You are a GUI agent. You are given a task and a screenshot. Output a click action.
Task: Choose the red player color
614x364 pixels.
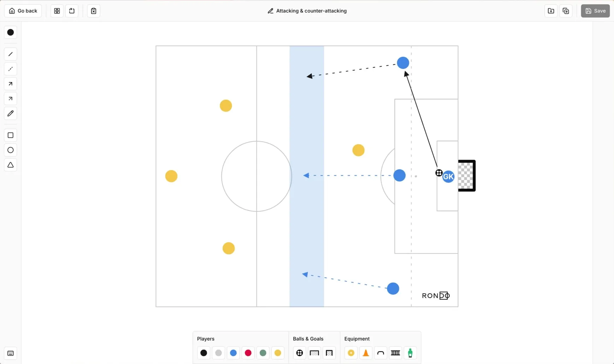(x=248, y=353)
